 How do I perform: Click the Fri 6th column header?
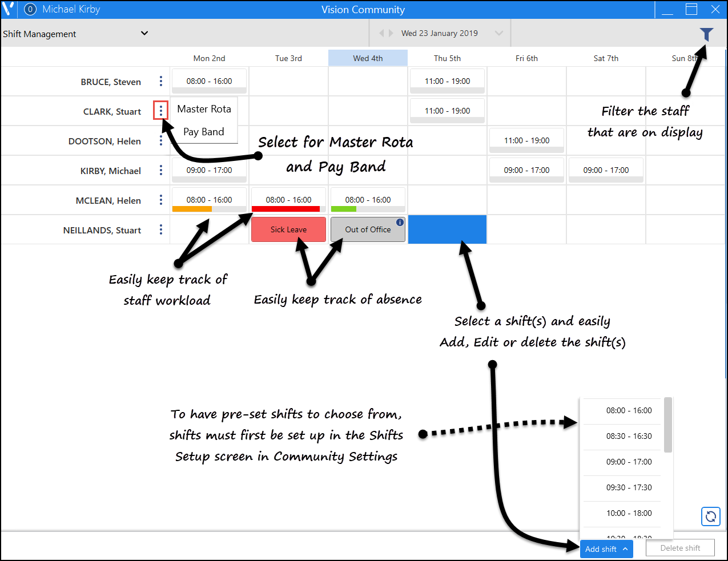tap(526, 58)
